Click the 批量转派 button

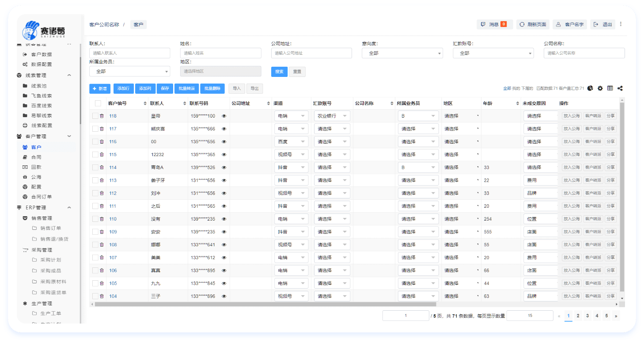[186, 88]
